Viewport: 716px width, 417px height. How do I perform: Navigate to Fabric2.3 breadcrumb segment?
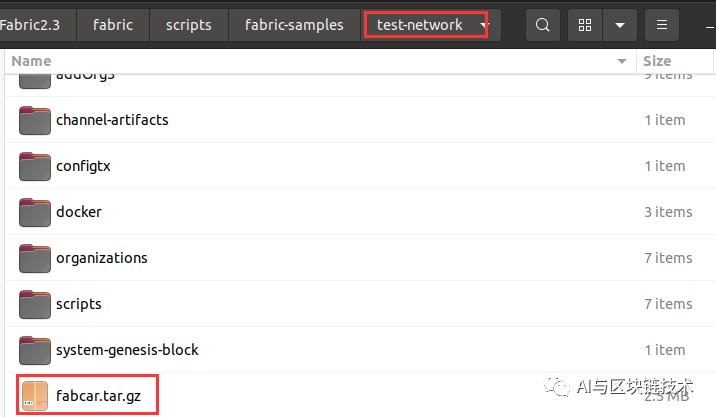click(38, 24)
